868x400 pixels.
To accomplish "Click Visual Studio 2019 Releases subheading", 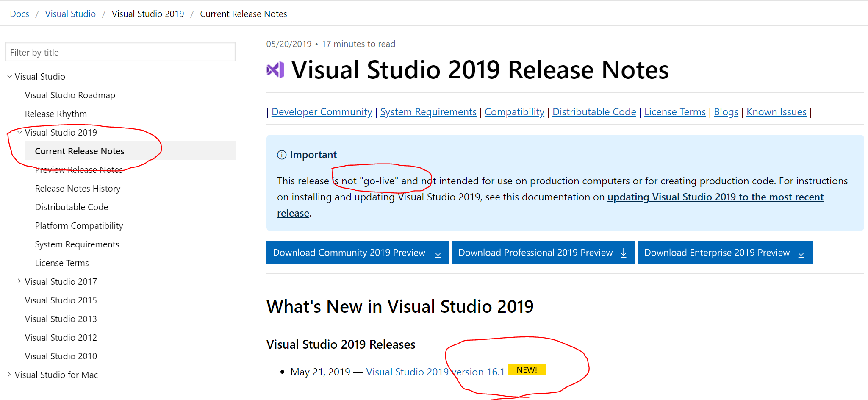I will pos(341,344).
